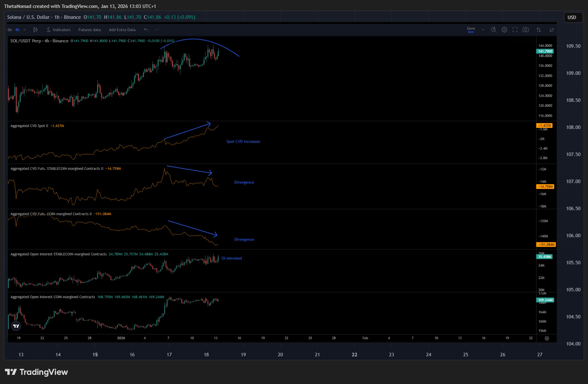Image resolution: width=588 pixels, height=384 pixels.
Task: Click Aggregated Open Interest STABLECOIN-margined Contracts title
Action: 59,254
